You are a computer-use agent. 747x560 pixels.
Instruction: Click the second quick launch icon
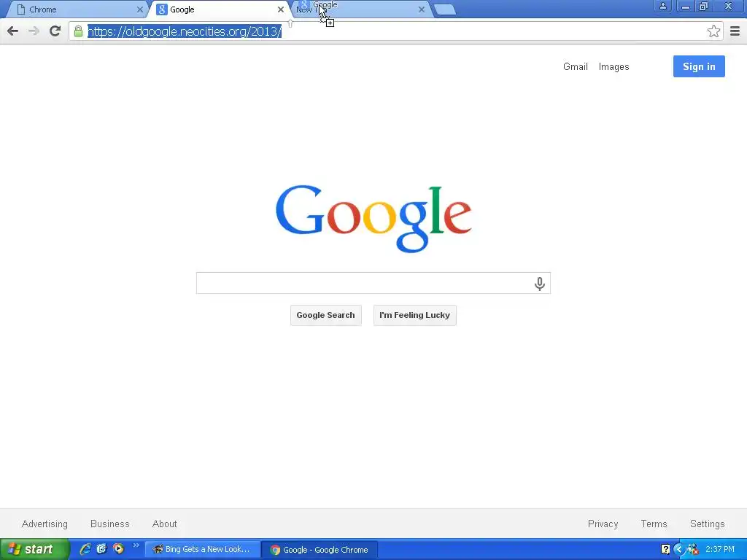(x=101, y=549)
